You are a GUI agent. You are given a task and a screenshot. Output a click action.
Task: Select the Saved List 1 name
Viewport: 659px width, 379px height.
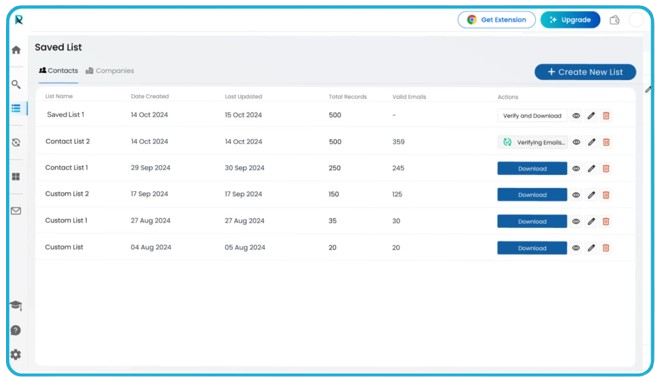point(66,114)
